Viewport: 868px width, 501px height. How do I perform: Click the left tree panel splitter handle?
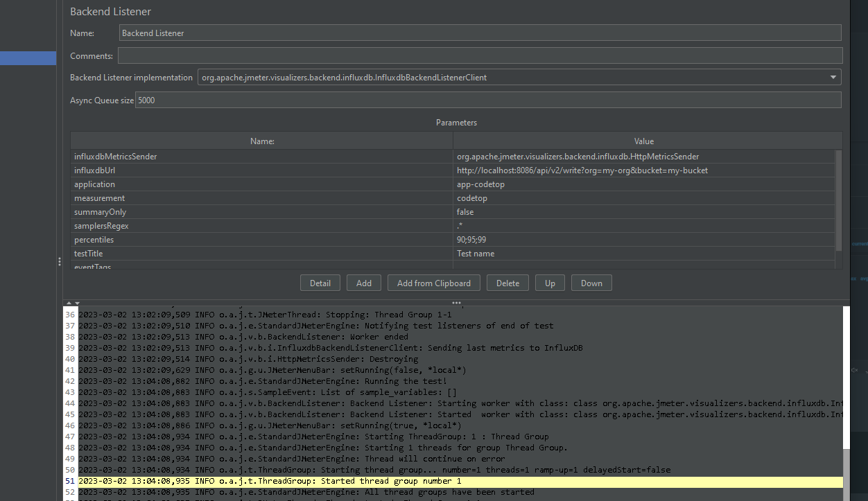pyautogui.click(x=60, y=262)
